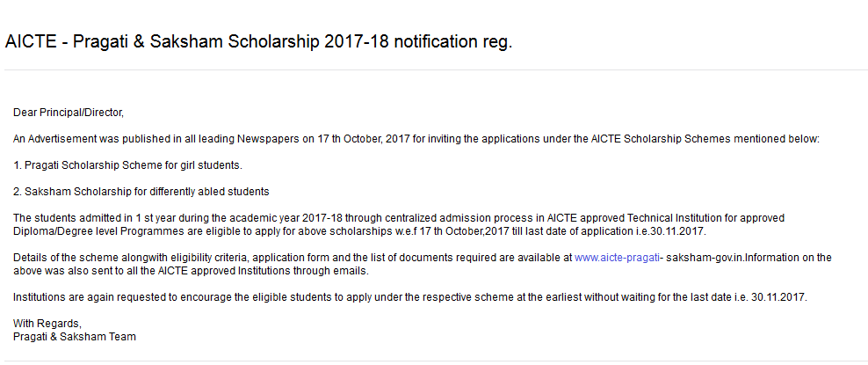Image resolution: width=868 pixels, height=365 pixels.
Task: Click the Pragati Scholarship Scheme for girl students item
Action: [128, 165]
